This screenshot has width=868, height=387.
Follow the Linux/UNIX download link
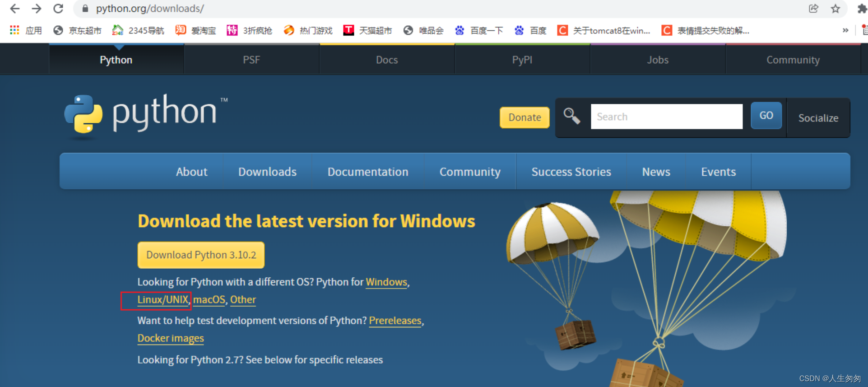point(163,300)
